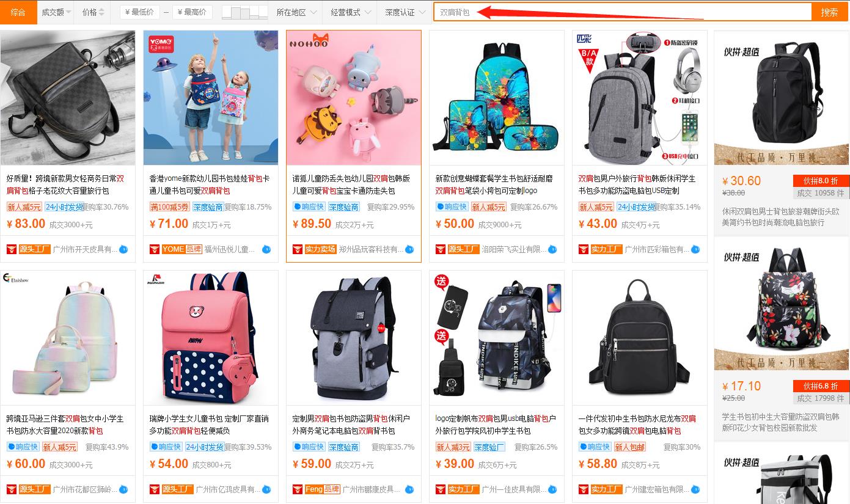Expand the 所在地区 region dropdown
The image size is (850, 504).
tap(296, 12)
